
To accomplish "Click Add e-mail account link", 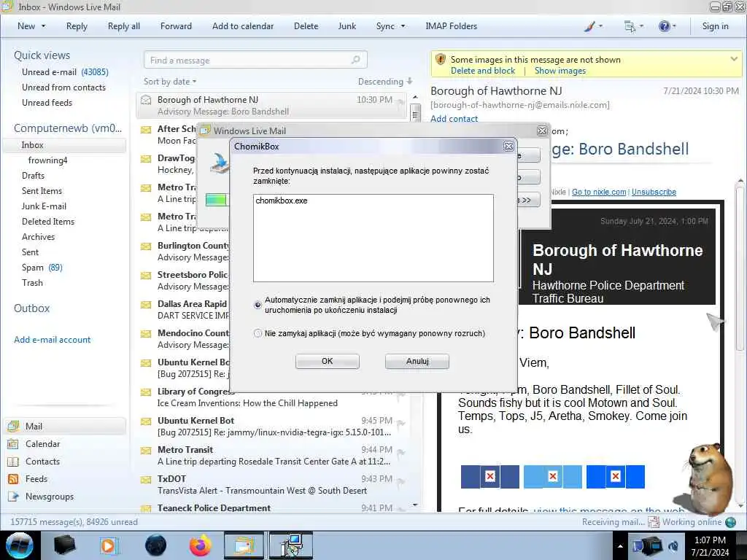I will (53, 340).
